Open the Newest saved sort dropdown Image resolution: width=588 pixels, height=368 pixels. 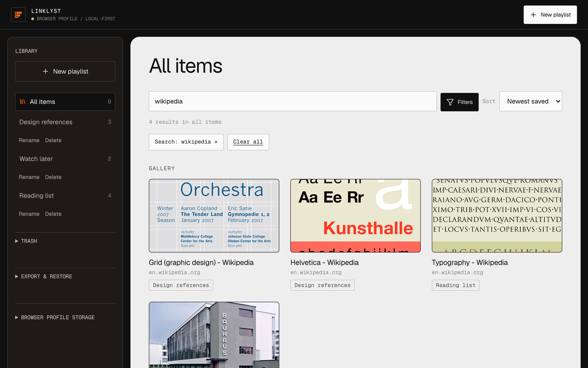click(x=531, y=101)
